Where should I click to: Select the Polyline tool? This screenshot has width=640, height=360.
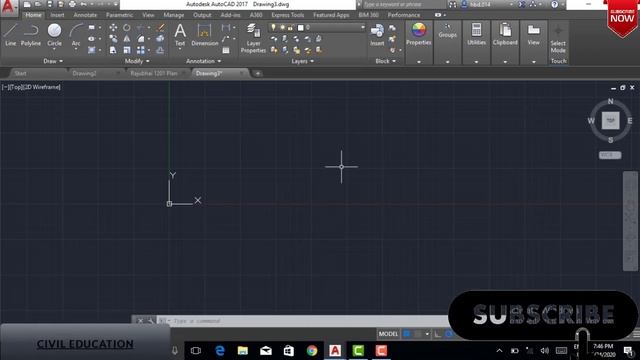click(31, 34)
